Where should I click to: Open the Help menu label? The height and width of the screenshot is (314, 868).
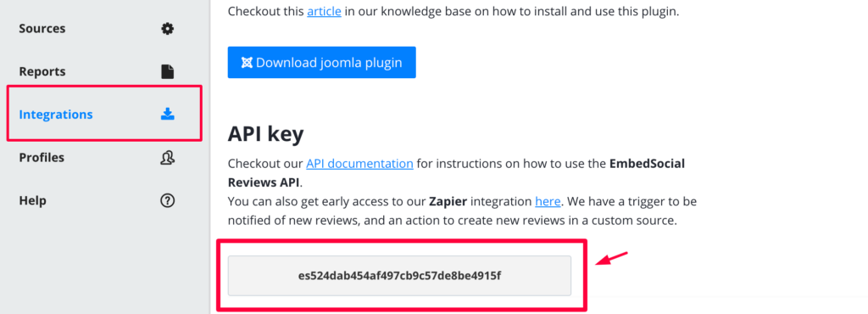(32, 200)
